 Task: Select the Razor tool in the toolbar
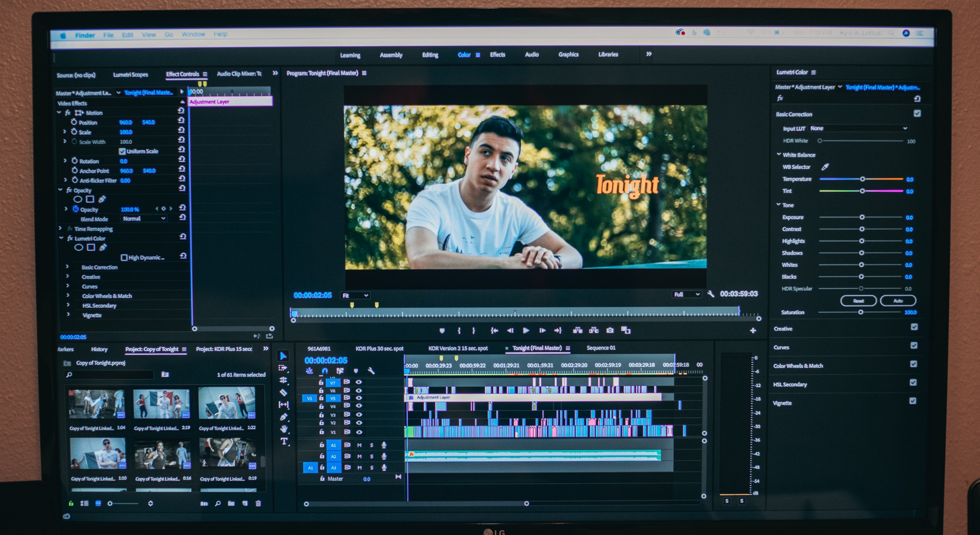283,392
